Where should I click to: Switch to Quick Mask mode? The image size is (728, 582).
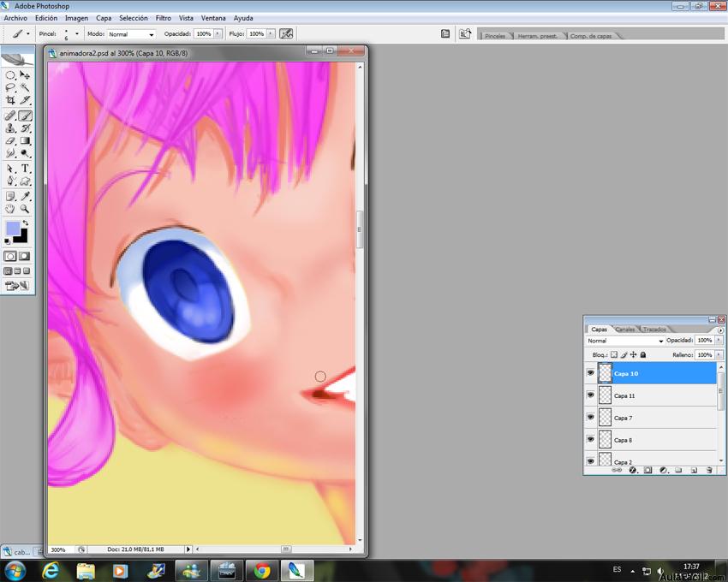click(x=25, y=256)
